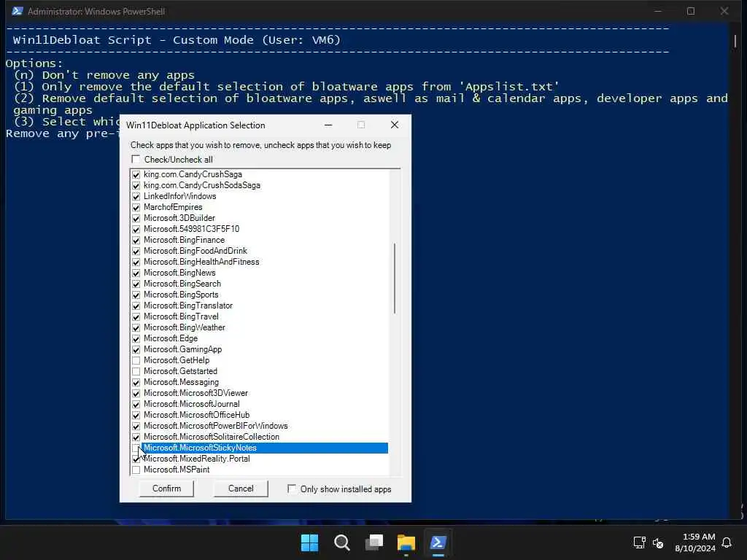Uncheck king.com.CandyCrushSodaSaga checkbox
The height and width of the screenshot is (560, 747).
point(136,186)
